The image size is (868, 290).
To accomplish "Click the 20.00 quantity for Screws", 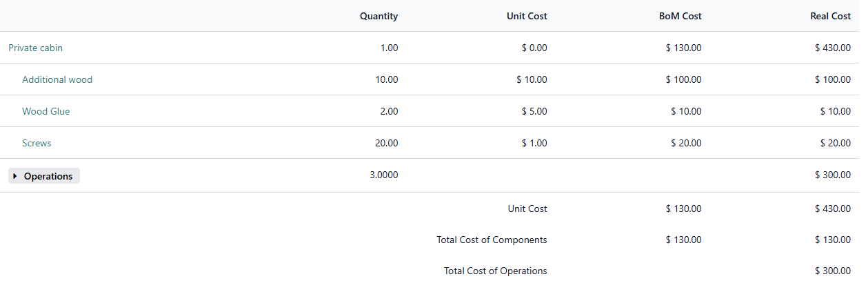I will (386, 144).
